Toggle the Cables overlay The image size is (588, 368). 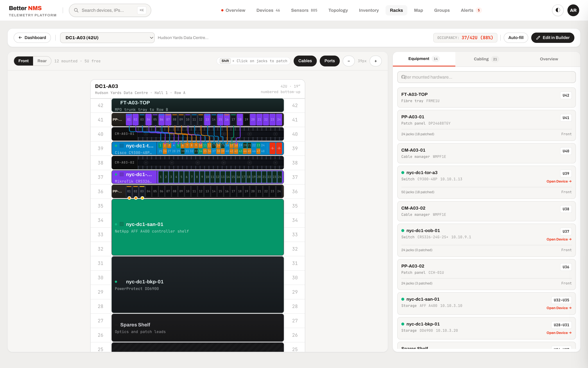[305, 61]
